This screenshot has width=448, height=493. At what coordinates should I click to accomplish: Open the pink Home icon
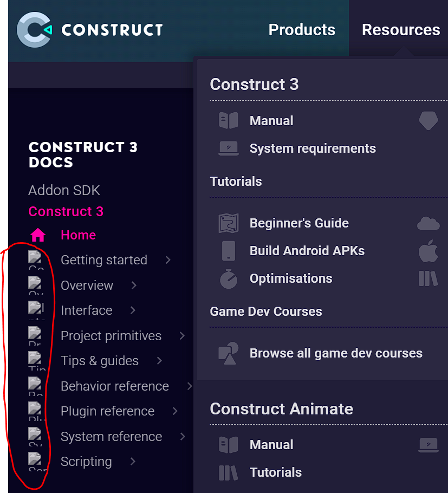coord(38,235)
